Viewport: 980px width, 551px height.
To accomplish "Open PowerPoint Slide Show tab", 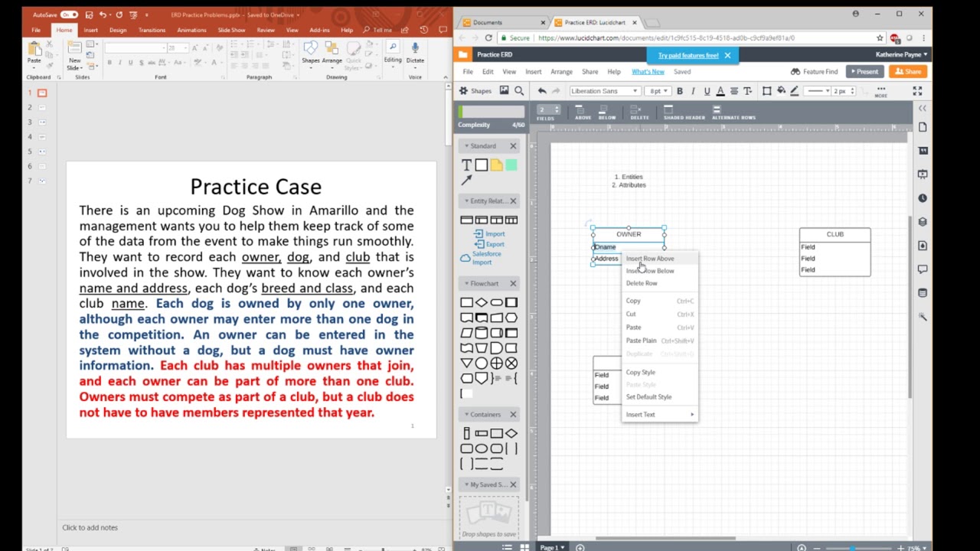I will click(x=231, y=30).
